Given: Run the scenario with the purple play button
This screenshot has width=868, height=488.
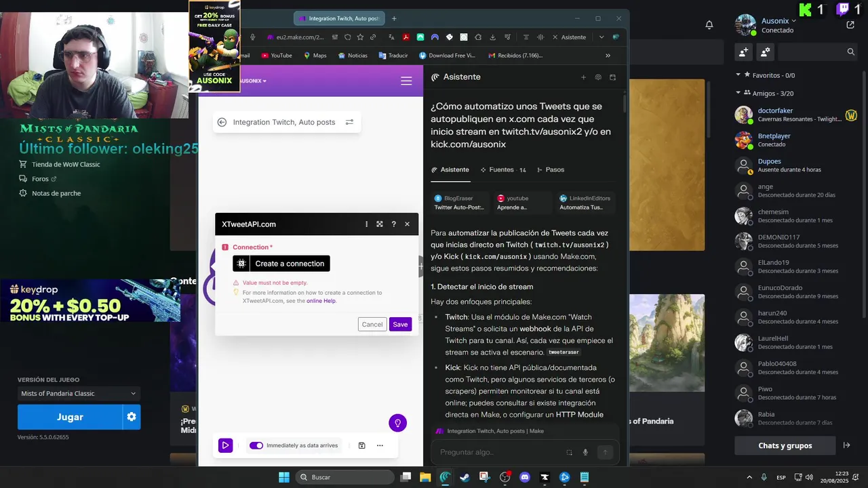Looking at the screenshot, I should [225, 445].
